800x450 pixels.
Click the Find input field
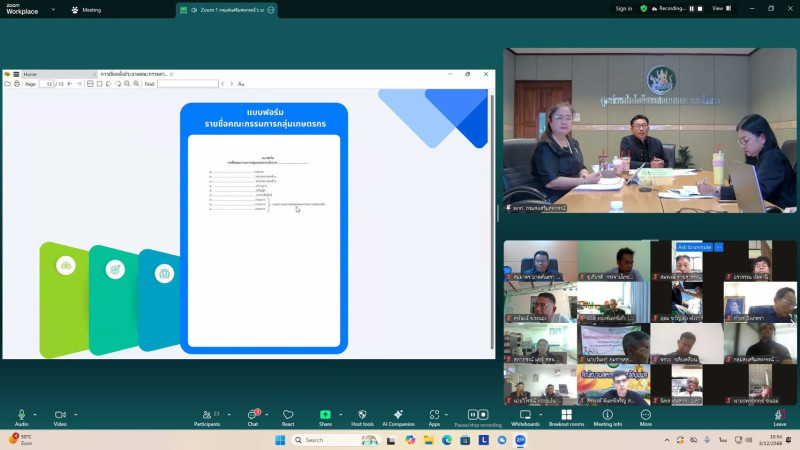tap(187, 84)
